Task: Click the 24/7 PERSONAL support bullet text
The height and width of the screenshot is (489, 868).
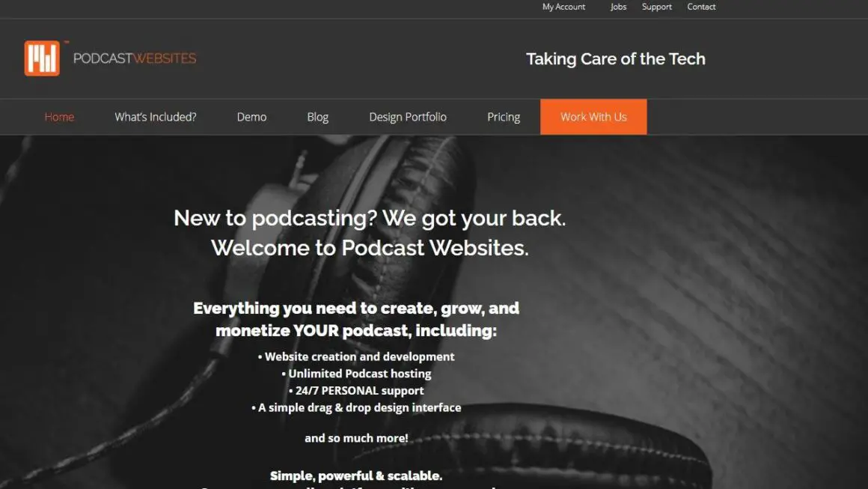Action: (x=356, y=390)
